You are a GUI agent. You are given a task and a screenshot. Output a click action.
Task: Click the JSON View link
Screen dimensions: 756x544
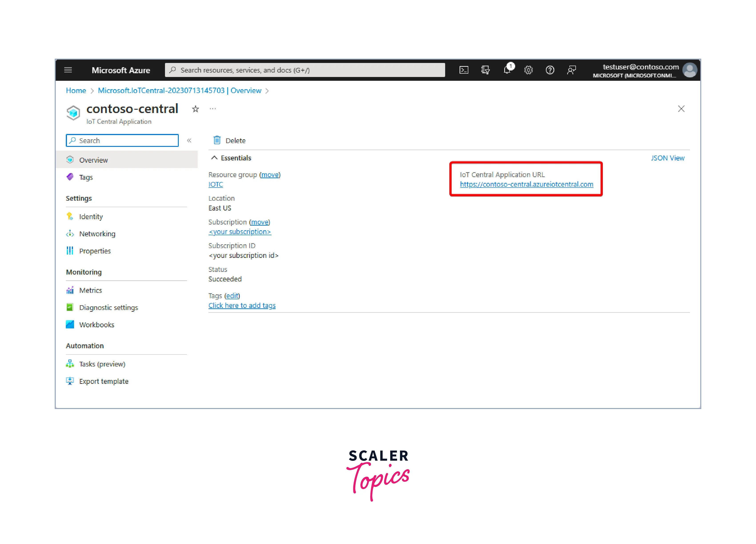[667, 158]
